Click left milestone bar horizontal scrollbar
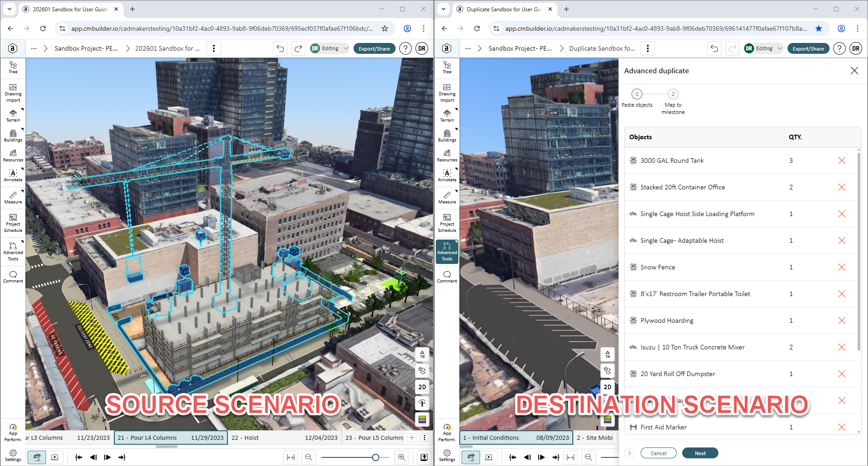This screenshot has width=868, height=466. pyautogui.click(x=166, y=447)
